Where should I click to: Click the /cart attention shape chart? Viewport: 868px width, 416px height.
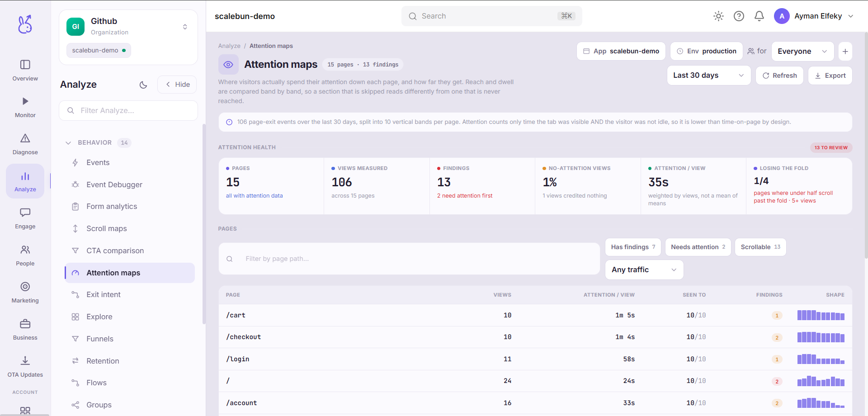click(x=821, y=315)
